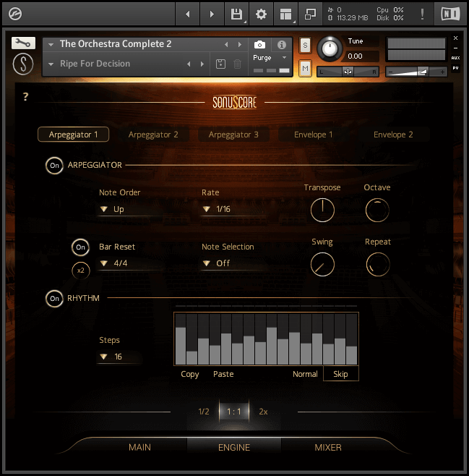The image size is (469, 476).
Task: Open the Rate 1/16 dropdown
Action: pyautogui.click(x=233, y=209)
